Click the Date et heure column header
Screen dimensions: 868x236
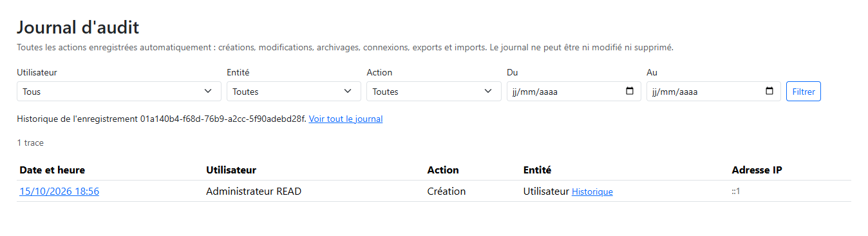click(52, 170)
